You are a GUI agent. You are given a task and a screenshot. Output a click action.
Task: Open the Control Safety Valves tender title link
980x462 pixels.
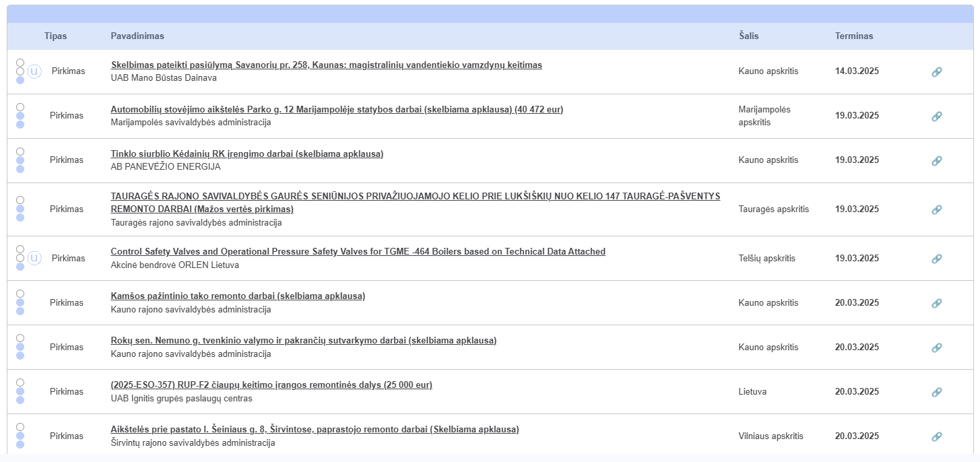coord(358,252)
